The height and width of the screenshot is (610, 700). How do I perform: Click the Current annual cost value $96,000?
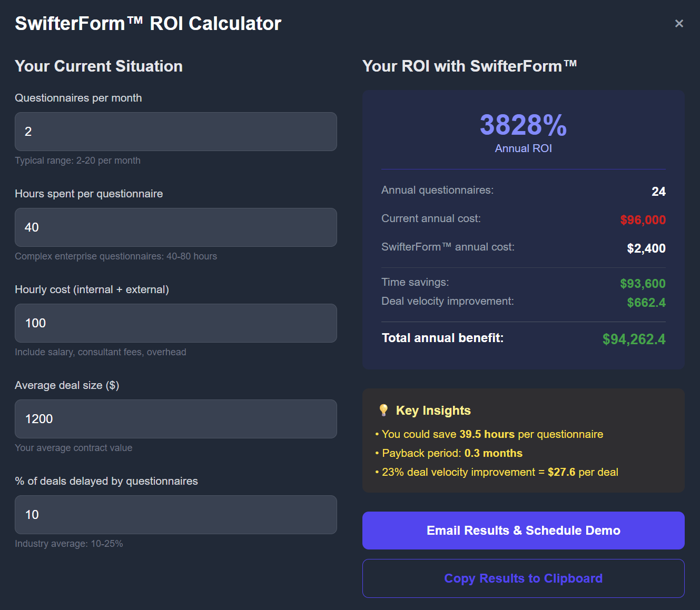pyautogui.click(x=643, y=220)
